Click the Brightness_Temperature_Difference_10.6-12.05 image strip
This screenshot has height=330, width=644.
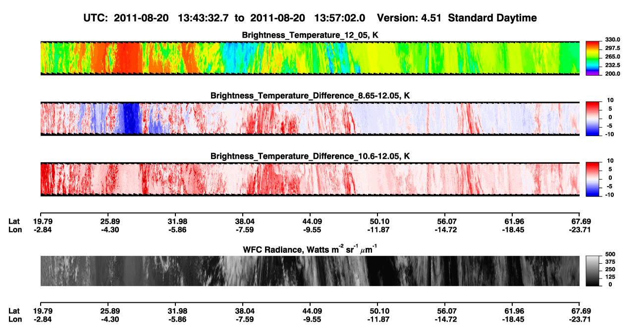click(310, 179)
